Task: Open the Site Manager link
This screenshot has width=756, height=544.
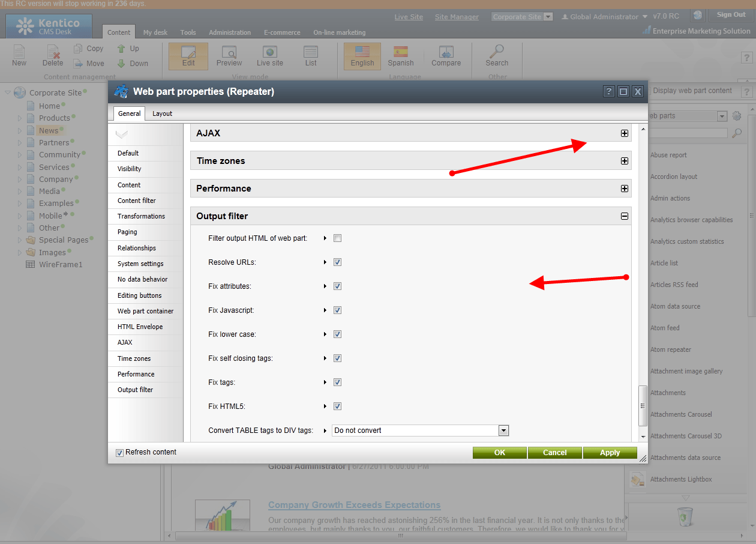Action: tap(457, 17)
